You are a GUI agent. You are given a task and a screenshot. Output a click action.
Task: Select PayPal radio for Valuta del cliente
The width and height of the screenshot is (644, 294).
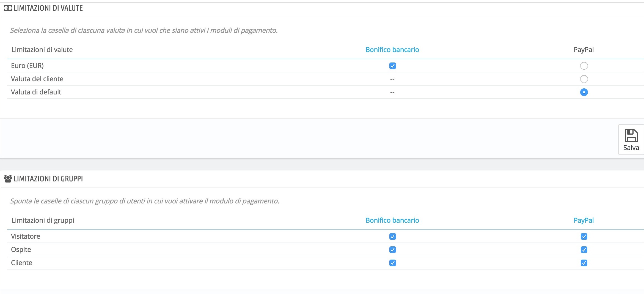(x=584, y=79)
